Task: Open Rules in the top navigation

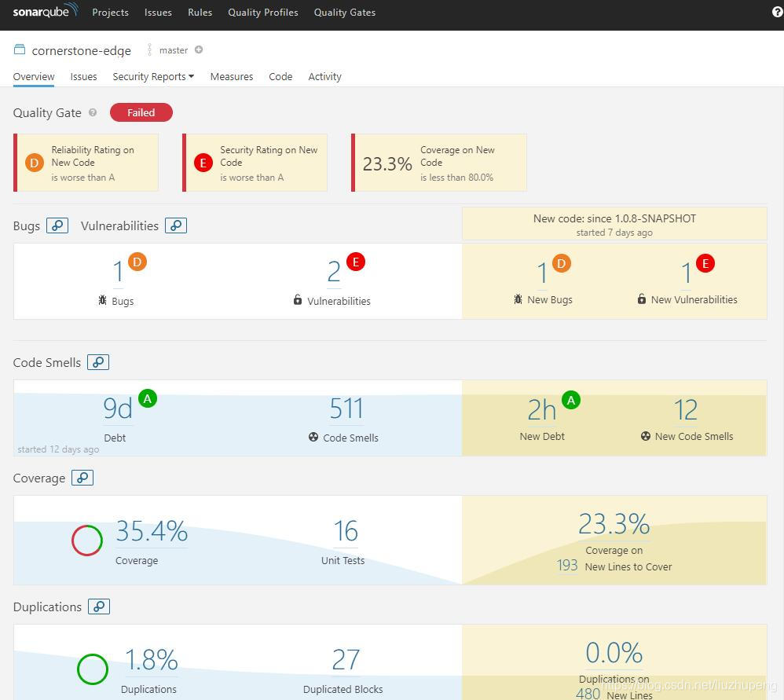Action: point(200,12)
